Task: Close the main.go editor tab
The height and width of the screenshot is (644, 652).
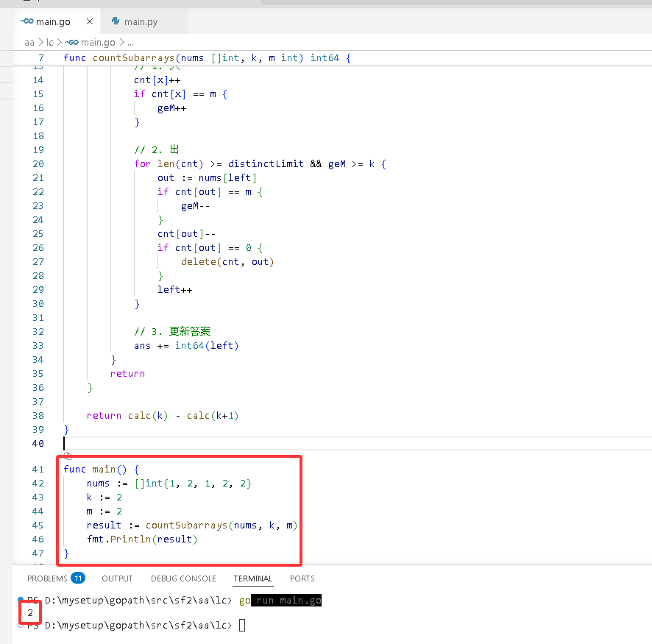Action: click(x=89, y=21)
